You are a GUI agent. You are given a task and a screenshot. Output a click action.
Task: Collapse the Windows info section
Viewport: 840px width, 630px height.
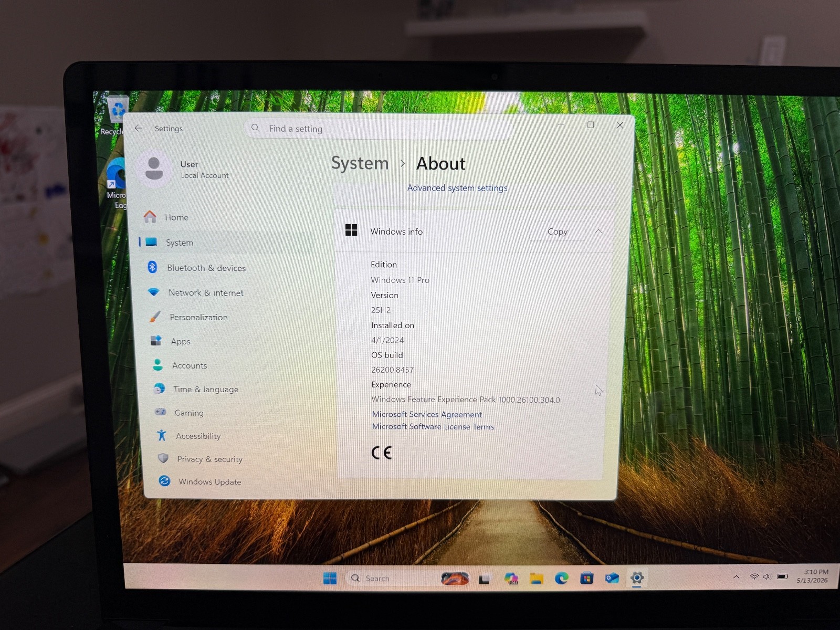click(598, 231)
